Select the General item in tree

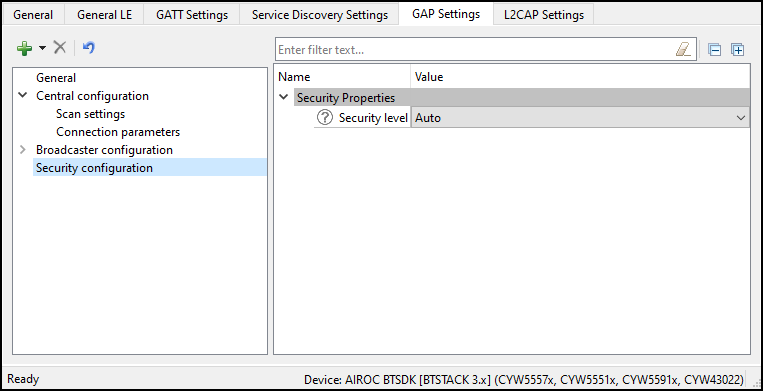coord(56,78)
